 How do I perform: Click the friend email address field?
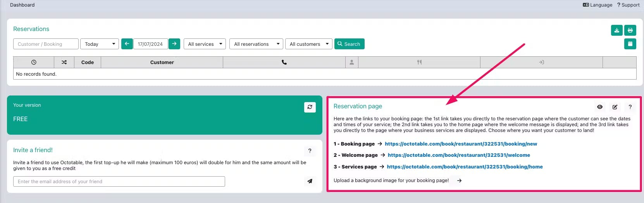119,181
